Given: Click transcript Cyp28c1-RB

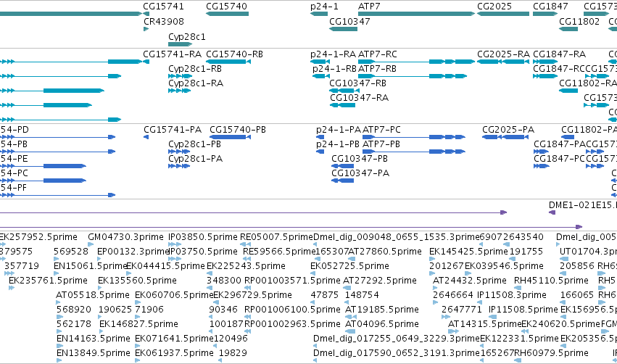Looking at the screenshot, I should (195, 68).
